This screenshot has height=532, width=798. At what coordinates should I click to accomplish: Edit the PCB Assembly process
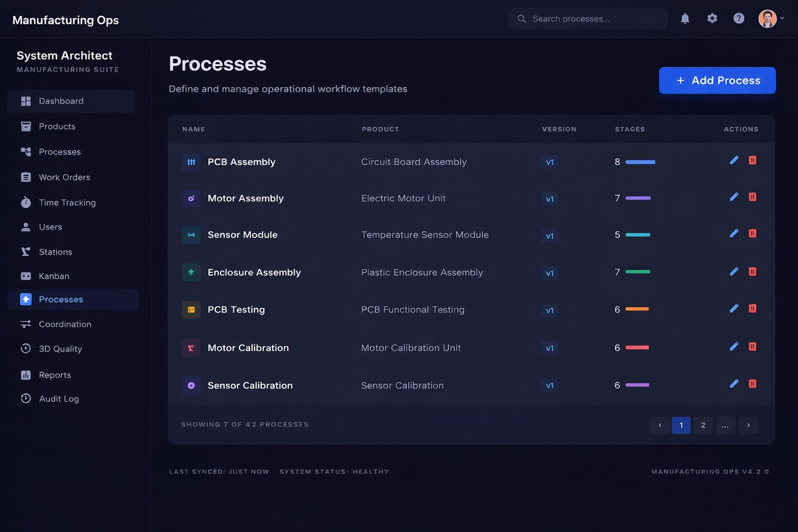[x=733, y=160]
